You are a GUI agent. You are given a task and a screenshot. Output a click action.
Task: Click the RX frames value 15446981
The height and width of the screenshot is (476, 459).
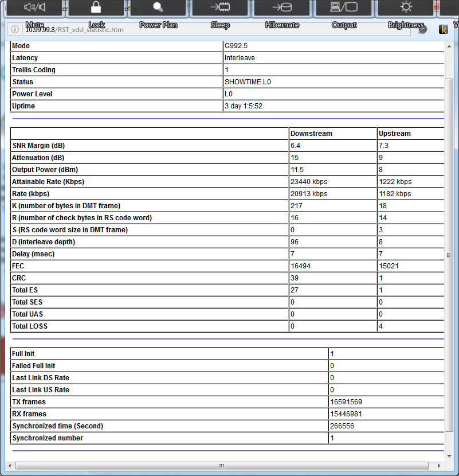[x=346, y=414]
